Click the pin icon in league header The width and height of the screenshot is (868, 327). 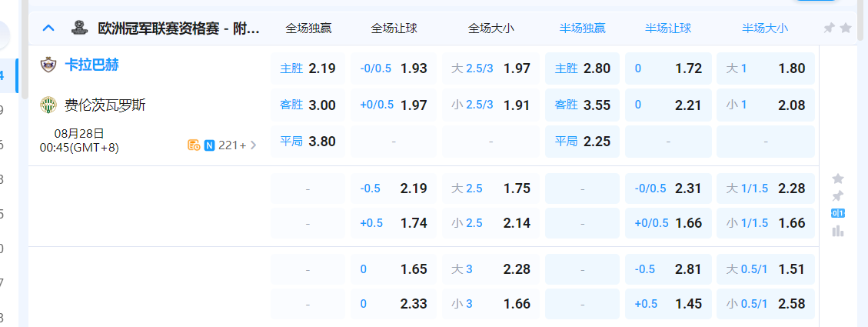[829, 28]
